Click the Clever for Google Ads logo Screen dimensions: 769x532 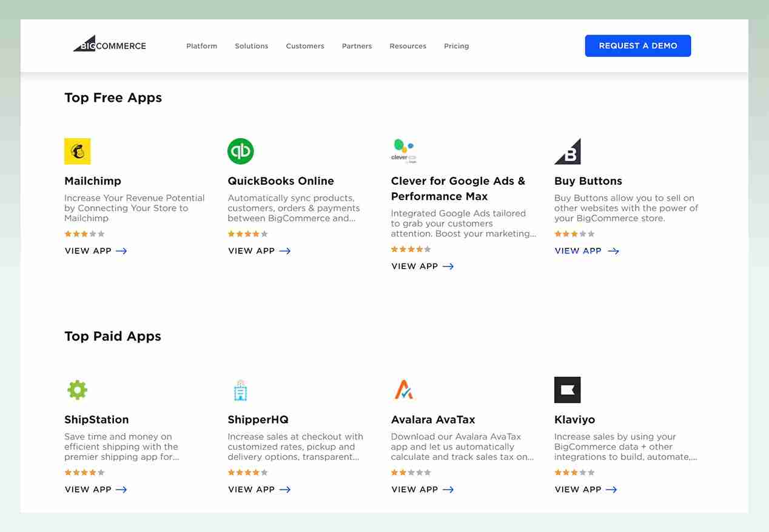point(403,151)
